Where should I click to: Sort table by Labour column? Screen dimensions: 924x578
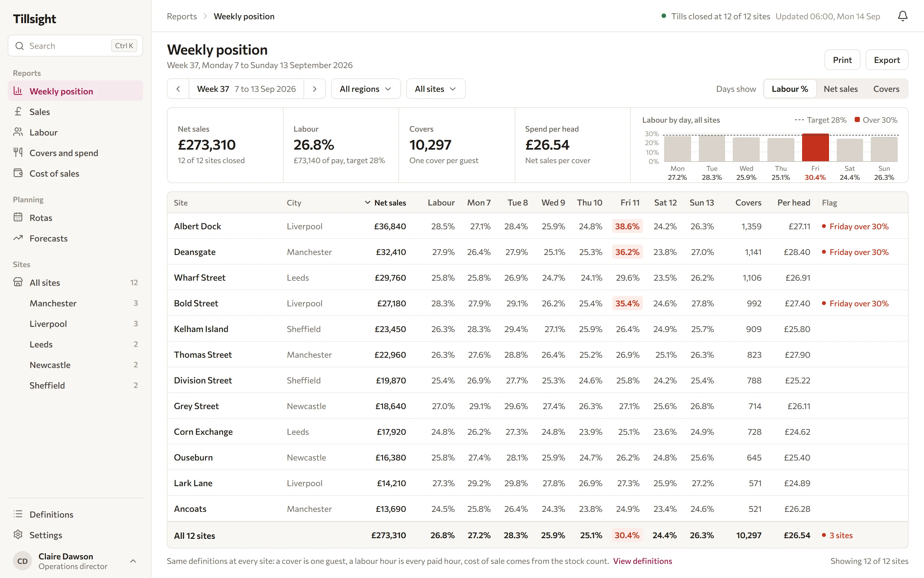[441, 203]
